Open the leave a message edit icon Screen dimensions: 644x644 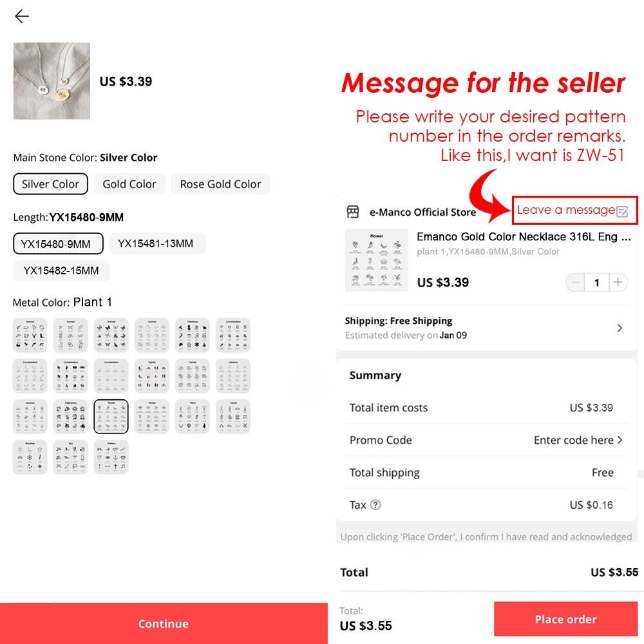622,211
